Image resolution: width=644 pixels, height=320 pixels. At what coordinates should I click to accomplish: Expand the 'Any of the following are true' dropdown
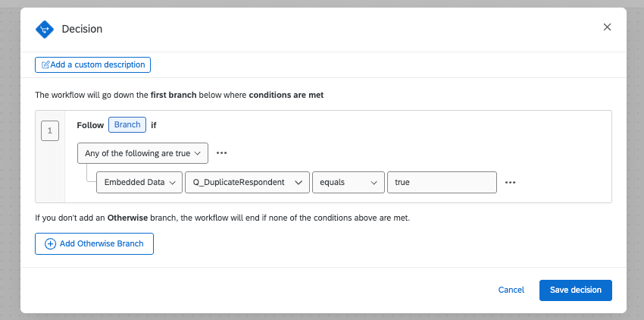143,152
